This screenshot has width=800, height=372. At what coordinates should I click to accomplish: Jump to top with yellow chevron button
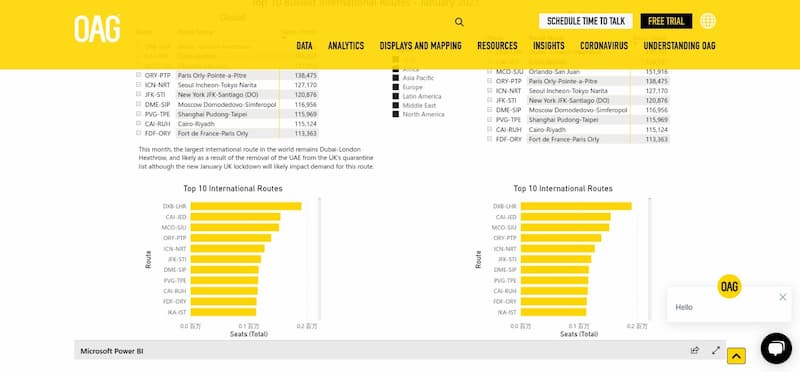pyautogui.click(x=736, y=356)
